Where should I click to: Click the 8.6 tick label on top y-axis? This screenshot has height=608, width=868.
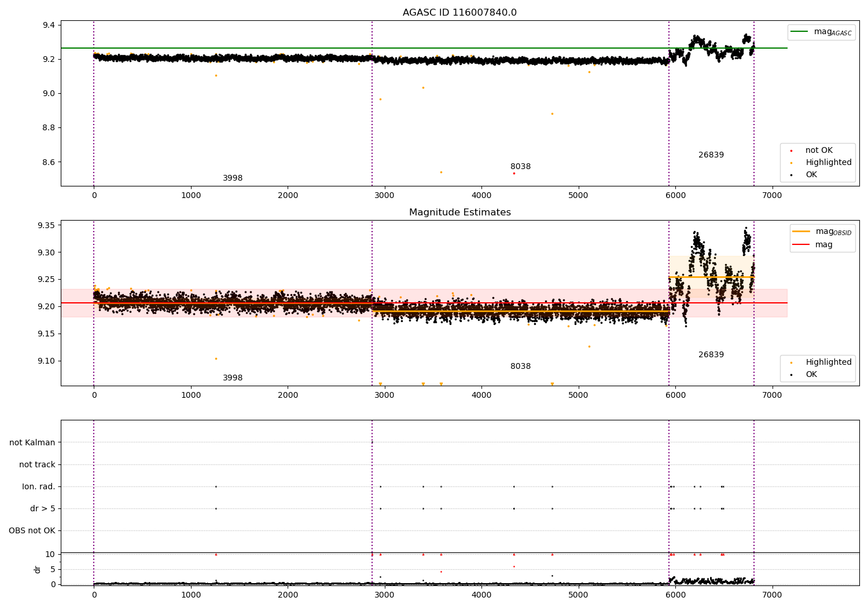point(49,162)
